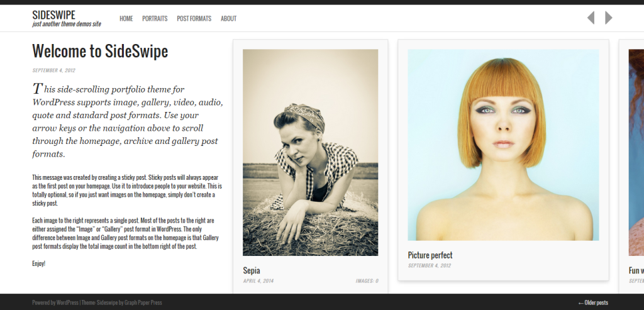Click the partially visible third post image
644x310 pixels.
(636, 152)
